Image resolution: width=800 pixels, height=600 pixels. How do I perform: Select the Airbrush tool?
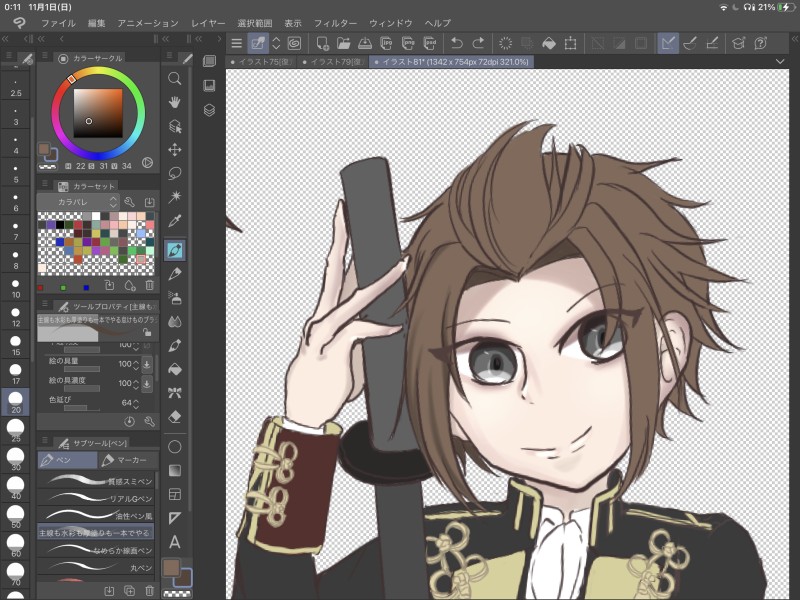[x=174, y=297]
